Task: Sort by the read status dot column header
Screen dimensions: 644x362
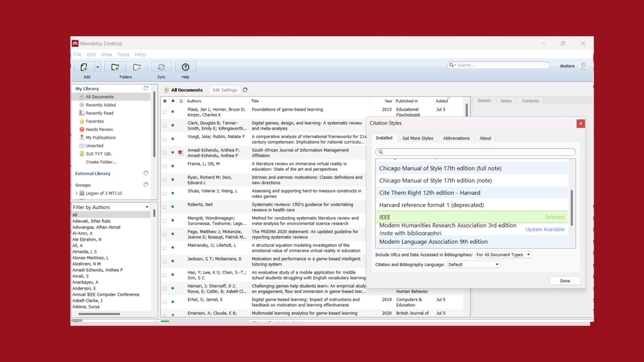Action: (172, 101)
